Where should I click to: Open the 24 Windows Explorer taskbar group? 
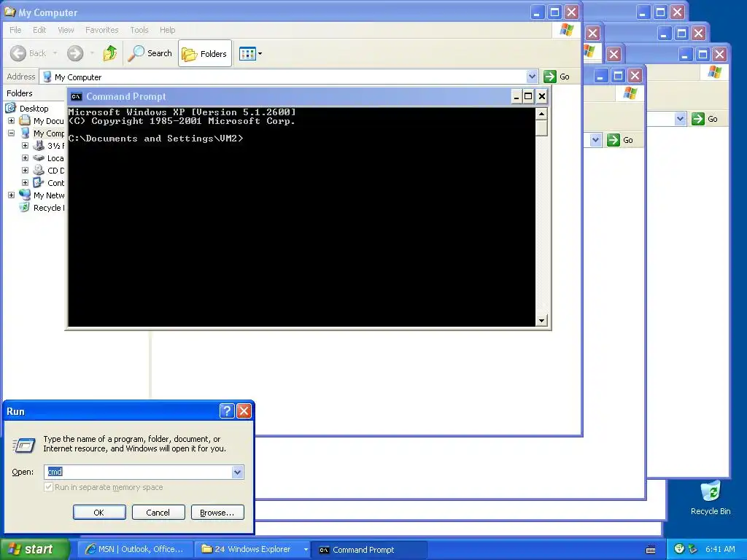(252, 550)
